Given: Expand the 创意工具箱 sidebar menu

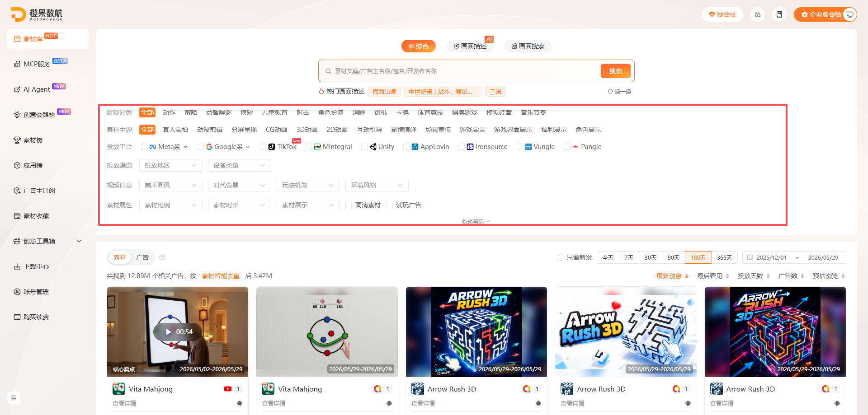Looking at the screenshot, I should pos(48,241).
